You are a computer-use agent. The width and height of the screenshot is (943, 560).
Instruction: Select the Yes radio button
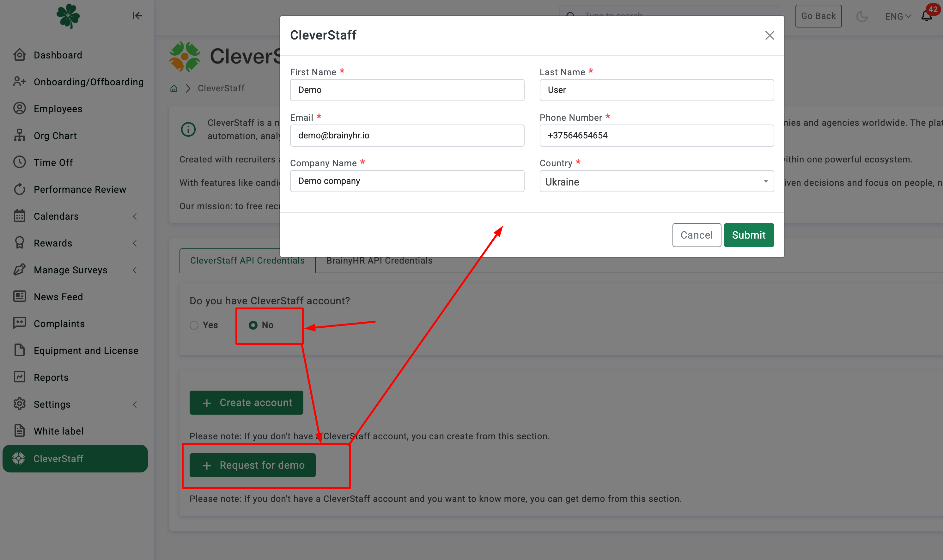(x=194, y=325)
